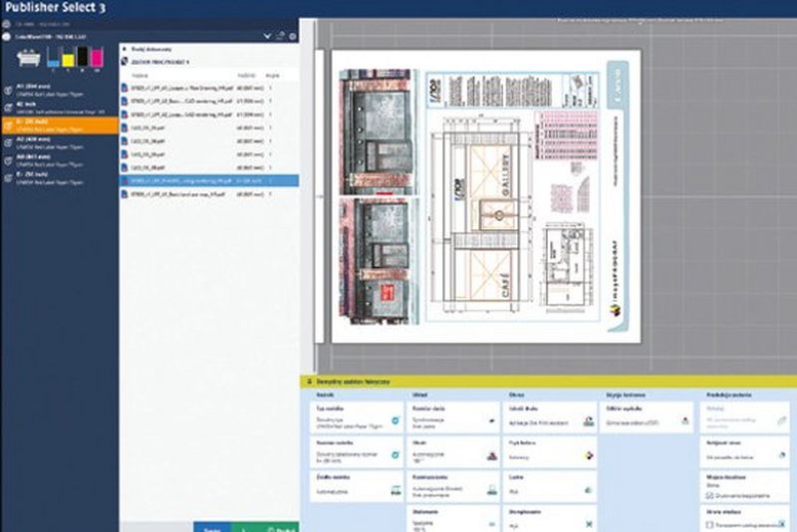Click the PDF icon of the last file
Viewport: 797px width, 532px height.
125,194
